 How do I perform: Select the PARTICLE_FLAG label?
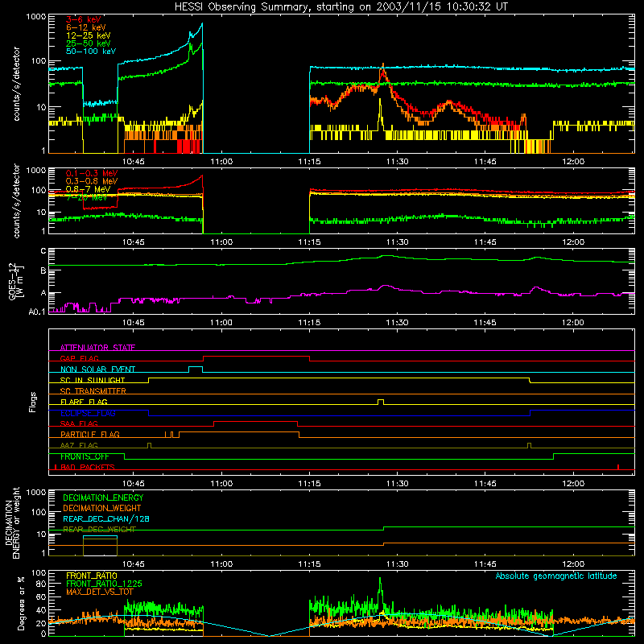90,435
